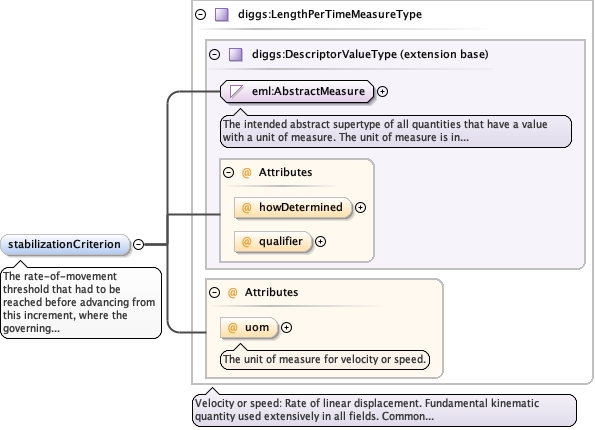The height and width of the screenshot is (430, 595).
Task: Click the DescriptorValueType purple type icon
Action: pos(236,54)
